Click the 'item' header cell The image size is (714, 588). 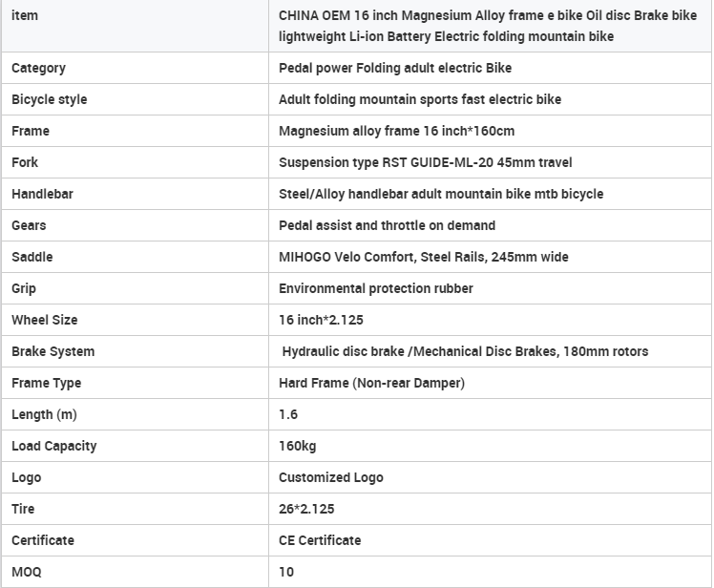point(25,16)
